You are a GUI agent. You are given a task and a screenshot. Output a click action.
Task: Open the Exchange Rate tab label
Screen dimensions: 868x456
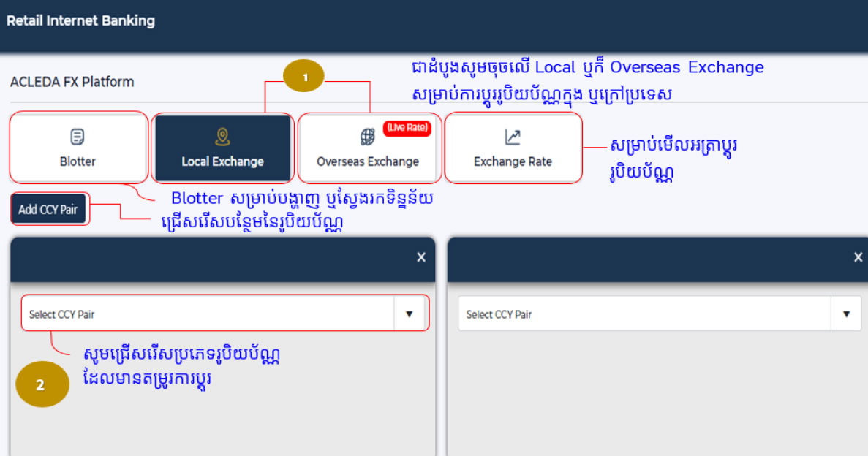(x=513, y=161)
